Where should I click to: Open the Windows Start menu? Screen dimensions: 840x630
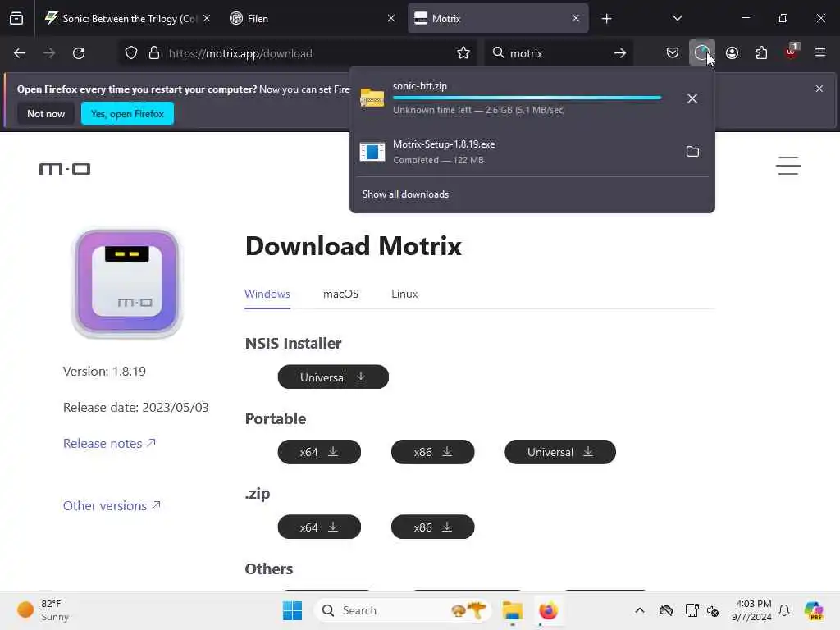tap(293, 610)
